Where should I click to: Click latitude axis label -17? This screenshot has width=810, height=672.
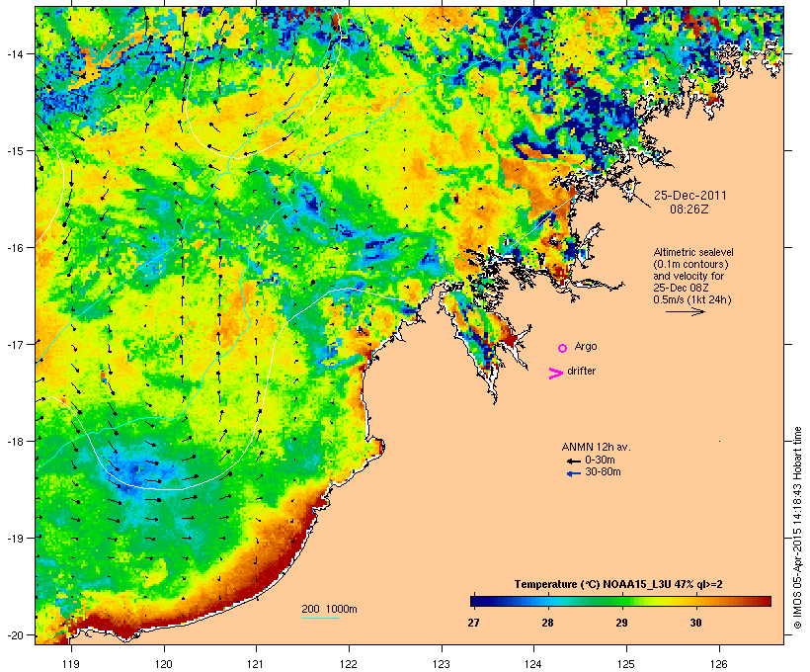coord(14,344)
